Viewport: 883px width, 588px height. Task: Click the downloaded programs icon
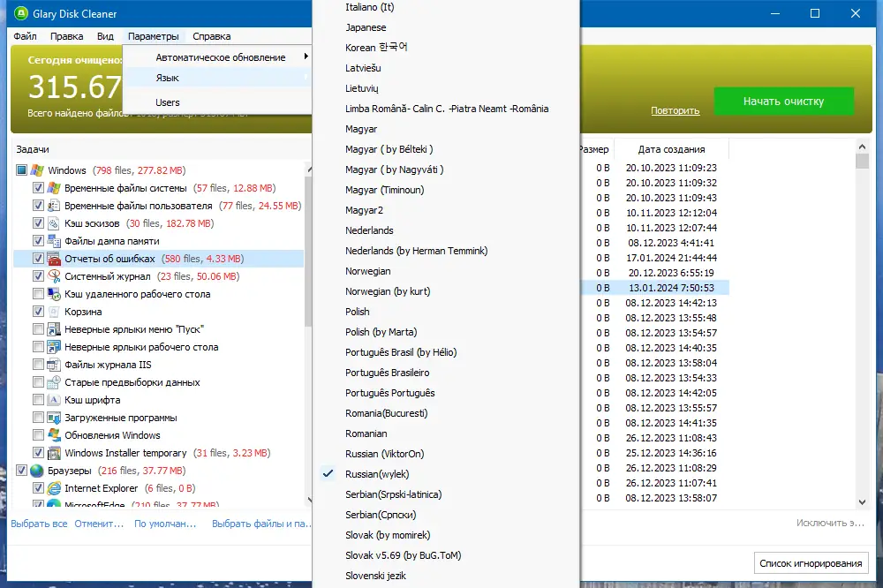(54, 418)
